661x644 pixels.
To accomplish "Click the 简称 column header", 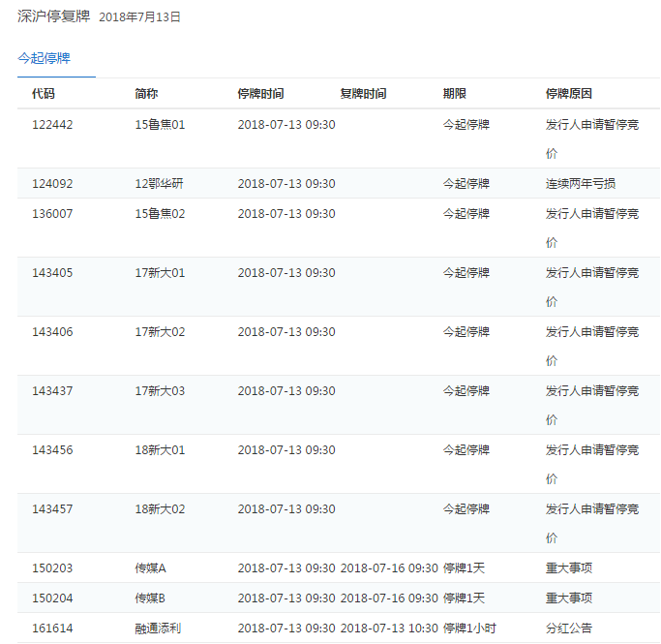I will (x=146, y=94).
